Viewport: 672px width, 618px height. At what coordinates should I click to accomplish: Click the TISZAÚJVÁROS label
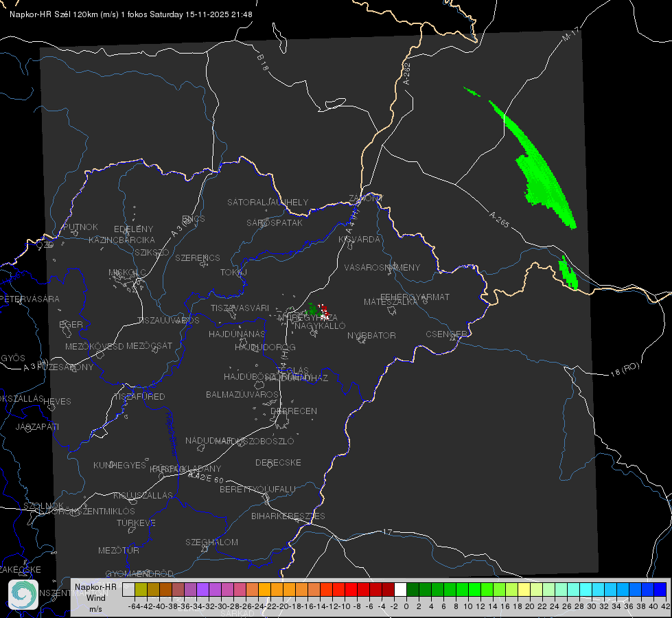click(x=168, y=321)
